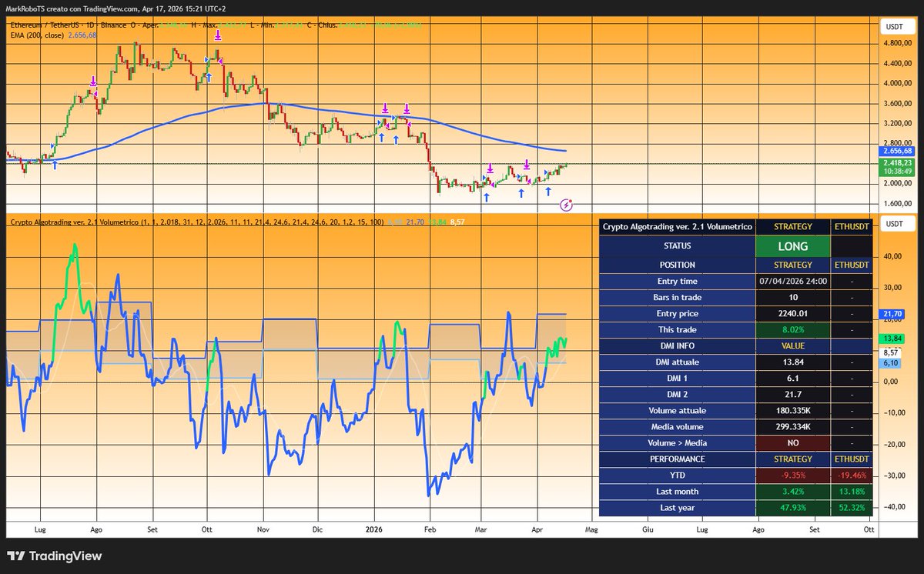
Task: Click the Entry time value 07/04/2026 24:00
Action: click(x=793, y=281)
